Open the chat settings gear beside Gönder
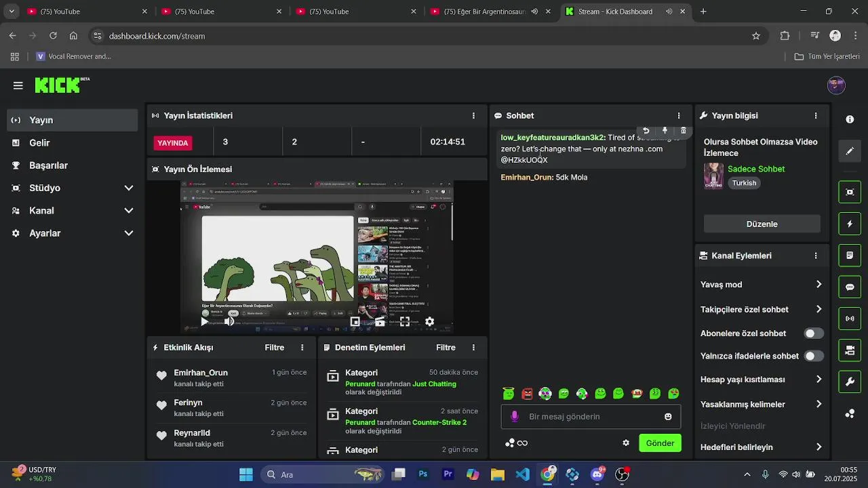The width and height of the screenshot is (868, 488). pos(626,443)
